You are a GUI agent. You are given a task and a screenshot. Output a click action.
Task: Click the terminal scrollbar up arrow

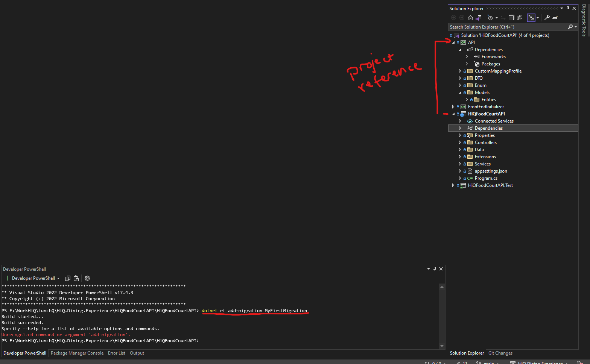[442, 287]
